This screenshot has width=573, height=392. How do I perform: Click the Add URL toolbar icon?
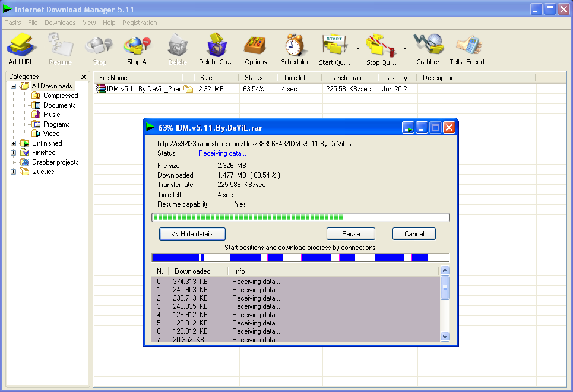pyautogui.click(x=21, y=49)
